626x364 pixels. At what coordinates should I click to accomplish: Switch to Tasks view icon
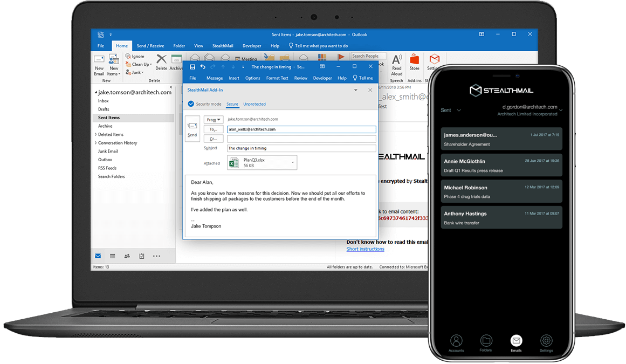[x=142, y=256]
